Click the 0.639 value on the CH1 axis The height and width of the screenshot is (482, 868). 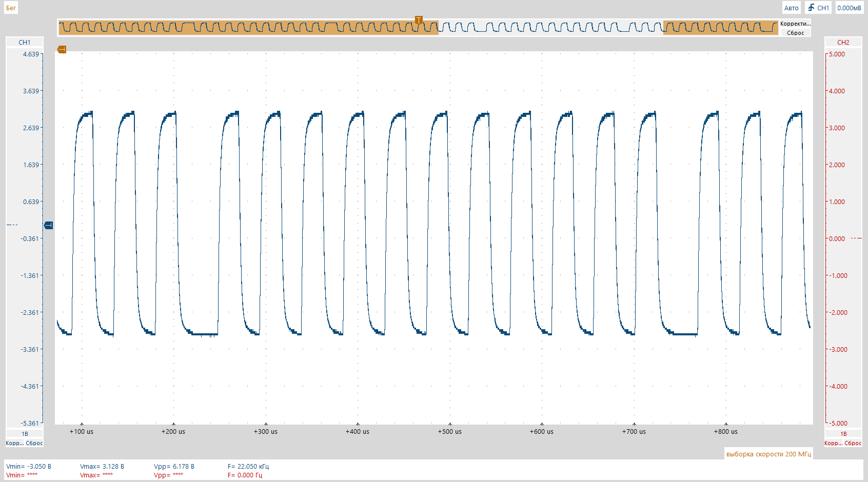31,202
